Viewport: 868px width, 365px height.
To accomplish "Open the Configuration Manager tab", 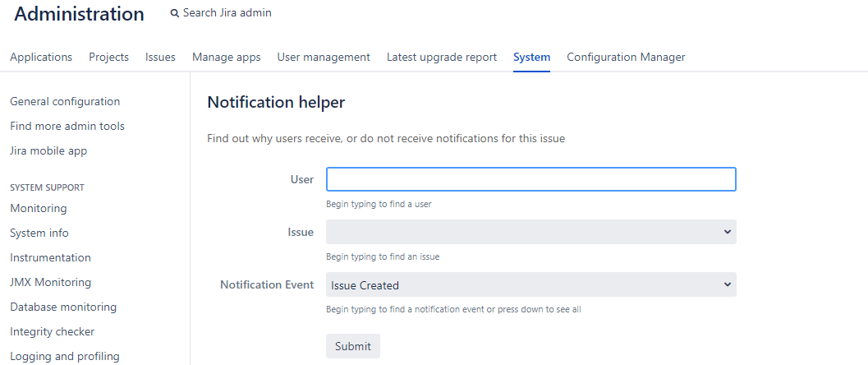I will tap(626, 57).
